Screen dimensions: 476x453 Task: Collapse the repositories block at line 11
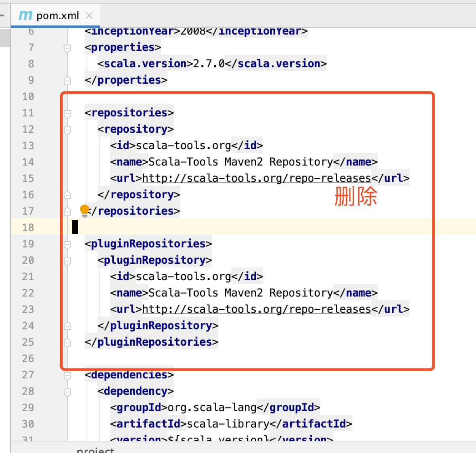[x=67, y=113]
